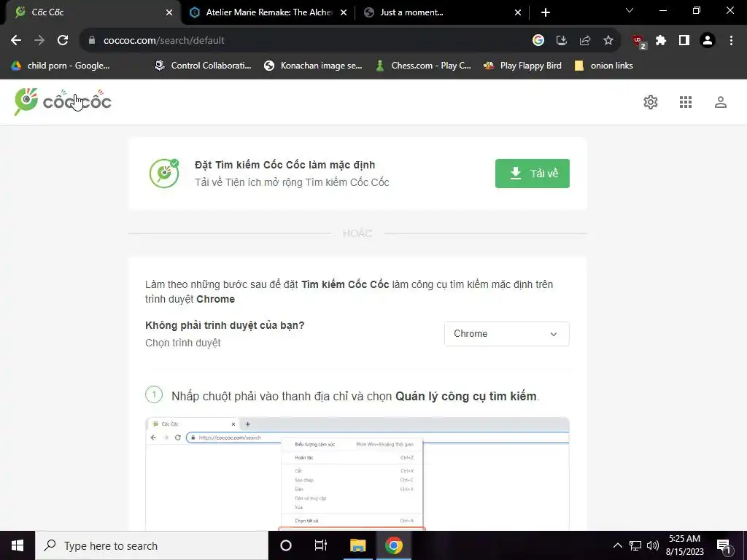Open Cốc Cốc page settings gear

(651, 102)
